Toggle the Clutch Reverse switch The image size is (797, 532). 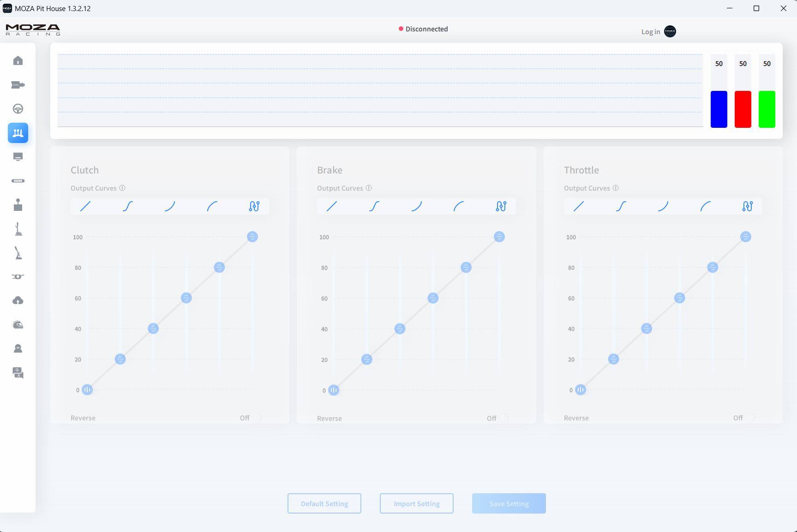[257, 418]
